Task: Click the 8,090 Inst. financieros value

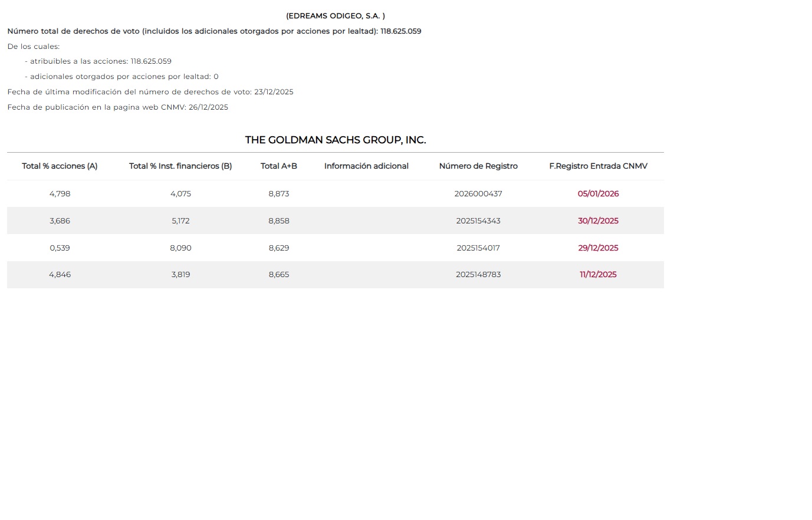Action: 180,248
